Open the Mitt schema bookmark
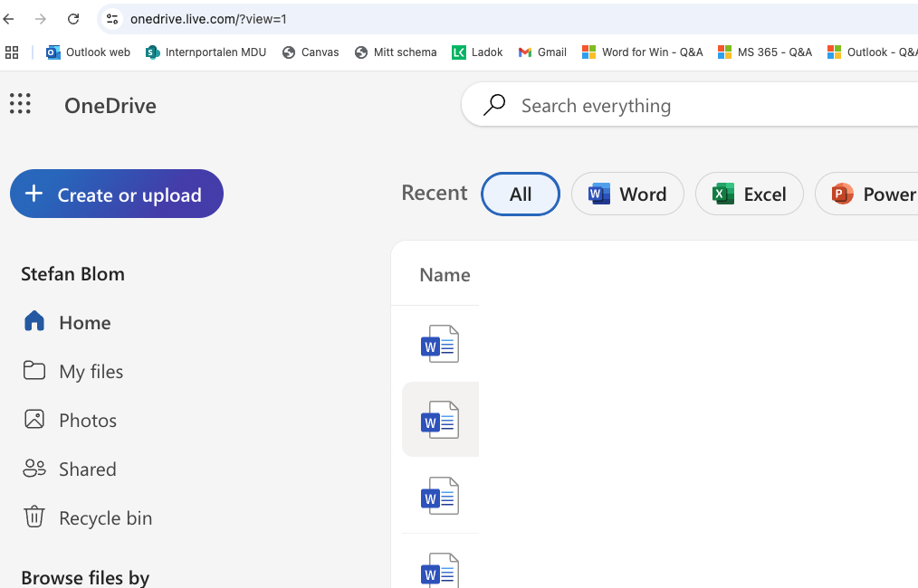The width and height of the screenshot is (918, 588). [396, 52]
